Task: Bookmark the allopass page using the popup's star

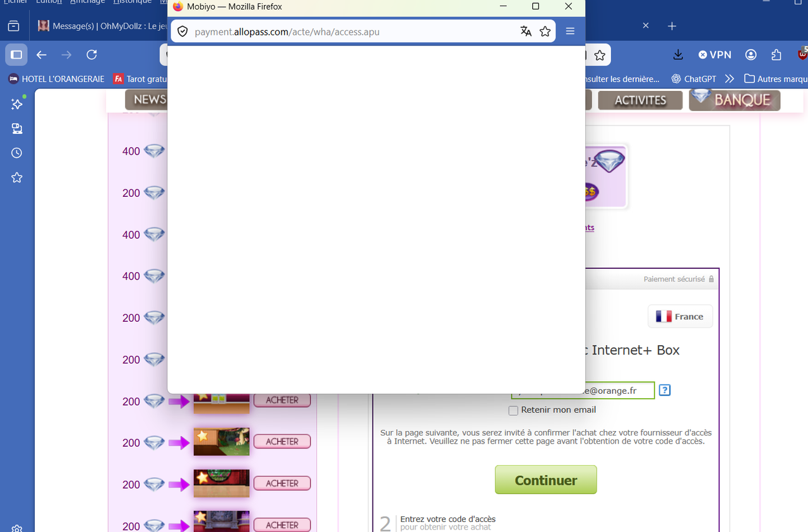Action: 545,32
